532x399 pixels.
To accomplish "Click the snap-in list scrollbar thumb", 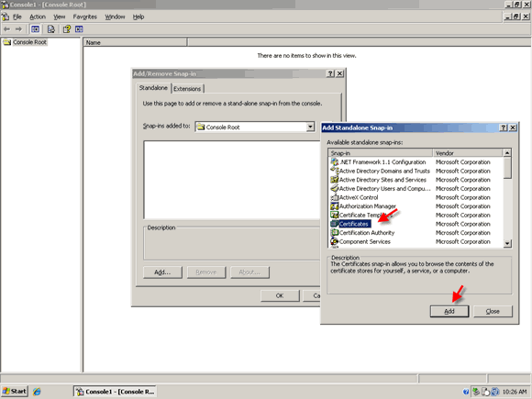I will pyautogui.click(x=507, y=168).
